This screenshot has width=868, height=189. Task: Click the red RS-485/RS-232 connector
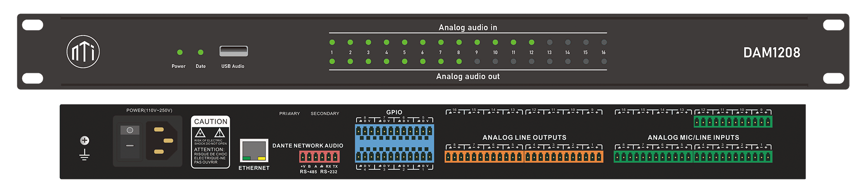[x=319, y=156]
